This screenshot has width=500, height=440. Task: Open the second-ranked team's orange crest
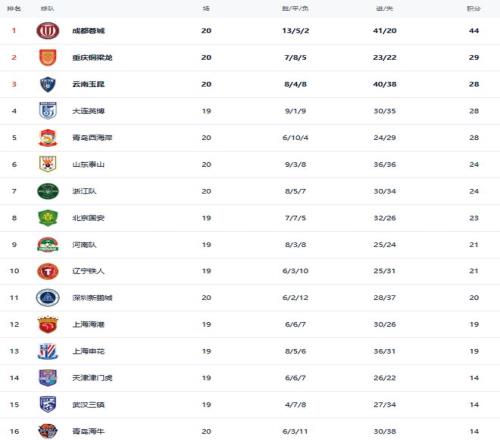tap(48, 57)
